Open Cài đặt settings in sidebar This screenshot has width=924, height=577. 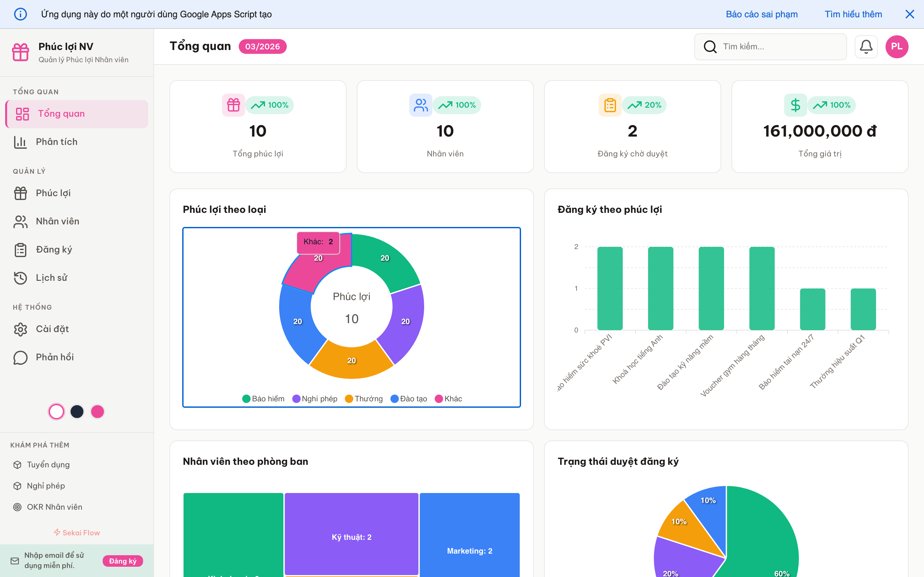pos(52,329)
